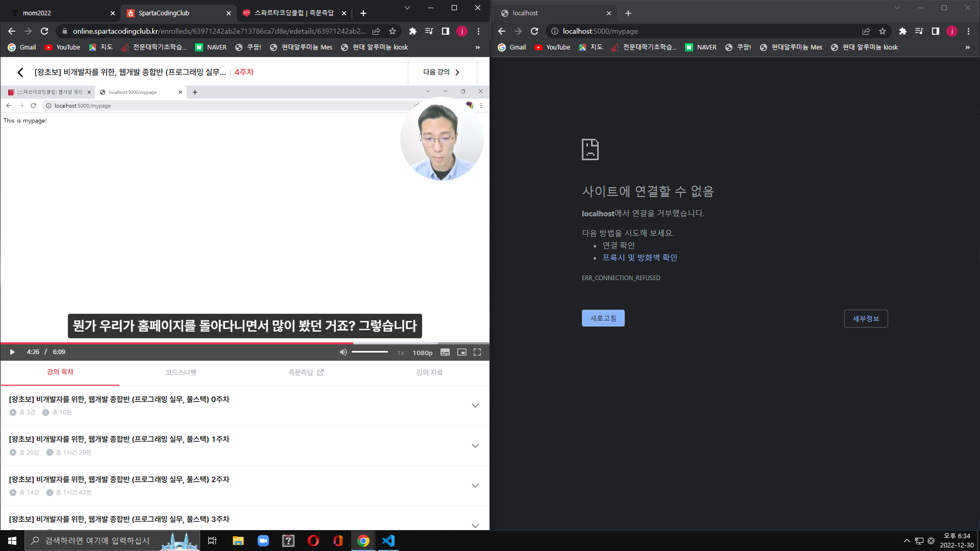Open 프록시 및 방화벽 확인 link
This screenshot has height=551, width=980.
(640, 258)
